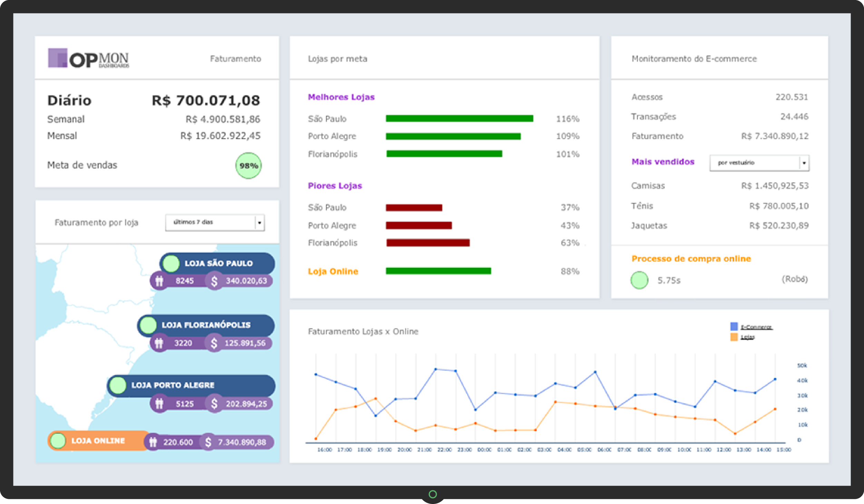The image size is (864, 504).
Task: Click the 16:00 label on chart axis
Action: (324, 450)
